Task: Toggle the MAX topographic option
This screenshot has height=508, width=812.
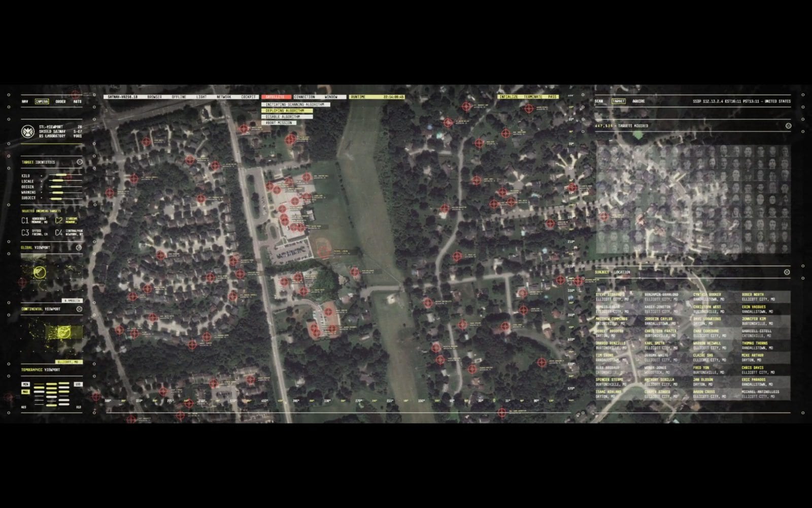Action: coord(25,392)
